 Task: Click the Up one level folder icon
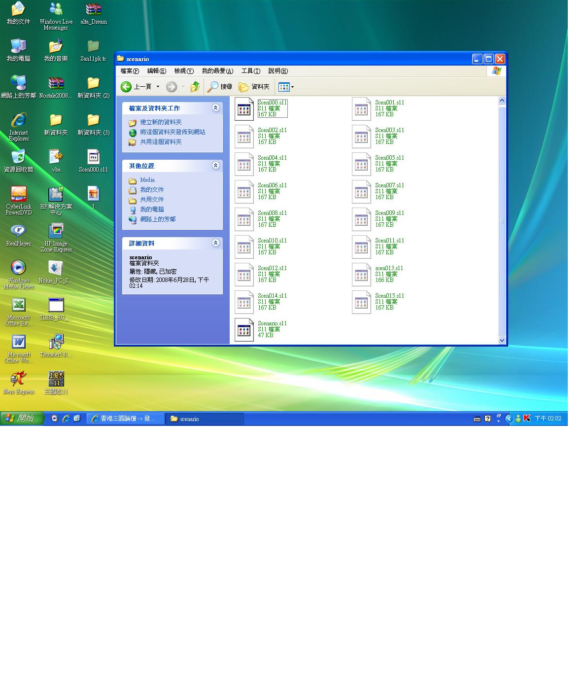click(x=195, y=87)
